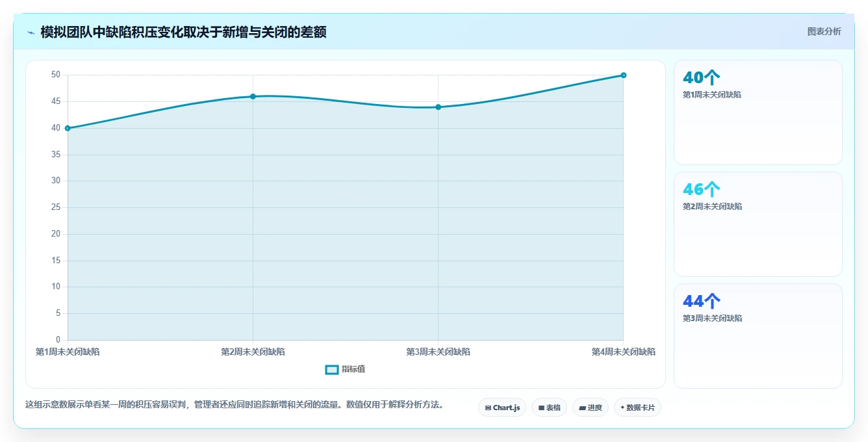Toggle the 指标值 legend item
The image size is (868, 442).
345,369
